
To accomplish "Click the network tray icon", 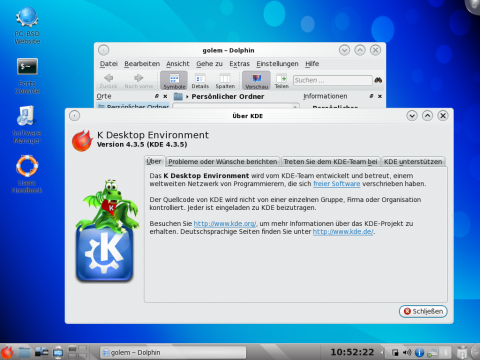I will pos(432,352).
